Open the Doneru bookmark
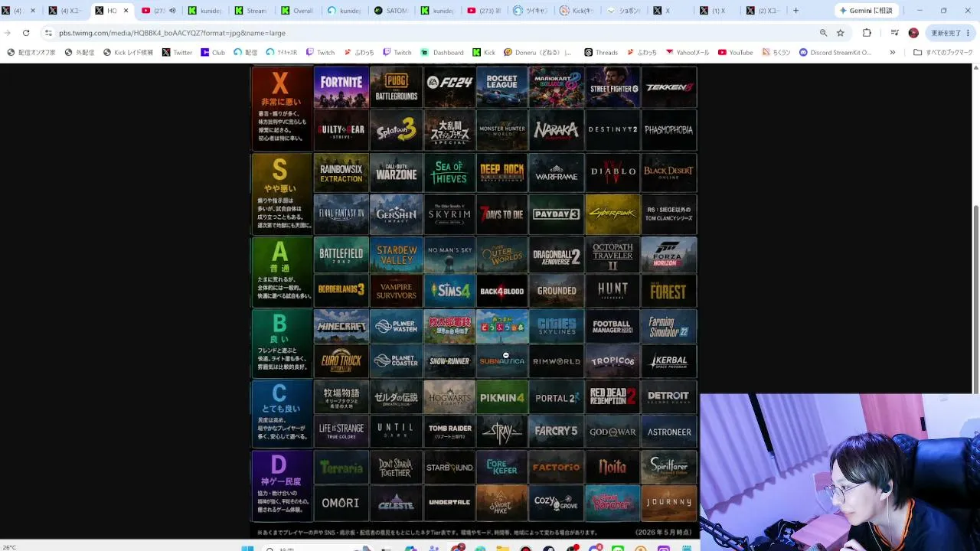Viewport: 980px width, 551px height. [x=537, y=53]
